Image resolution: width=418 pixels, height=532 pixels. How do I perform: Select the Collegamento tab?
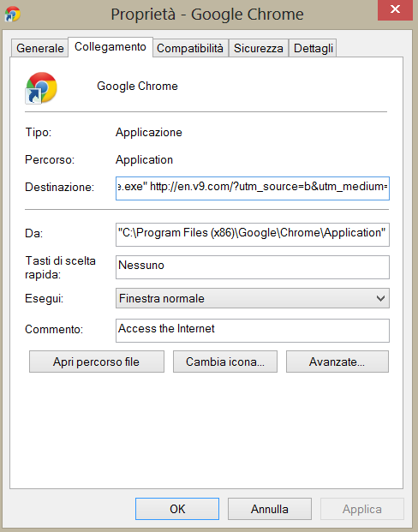110,47
